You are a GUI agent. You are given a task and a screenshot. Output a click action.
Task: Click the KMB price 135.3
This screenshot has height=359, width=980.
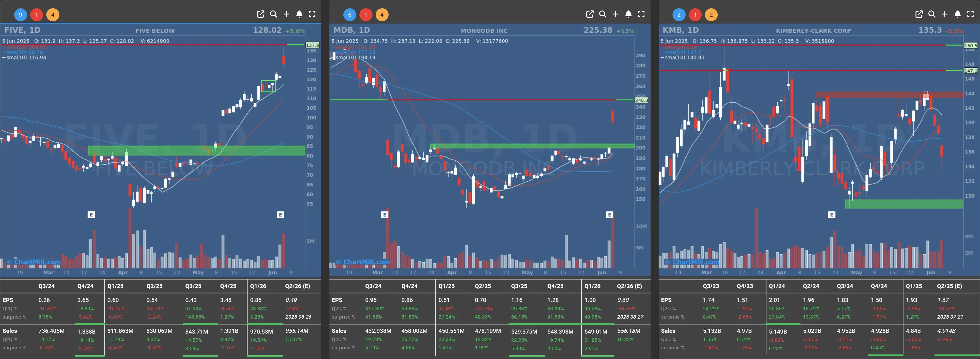pos(930,30)
